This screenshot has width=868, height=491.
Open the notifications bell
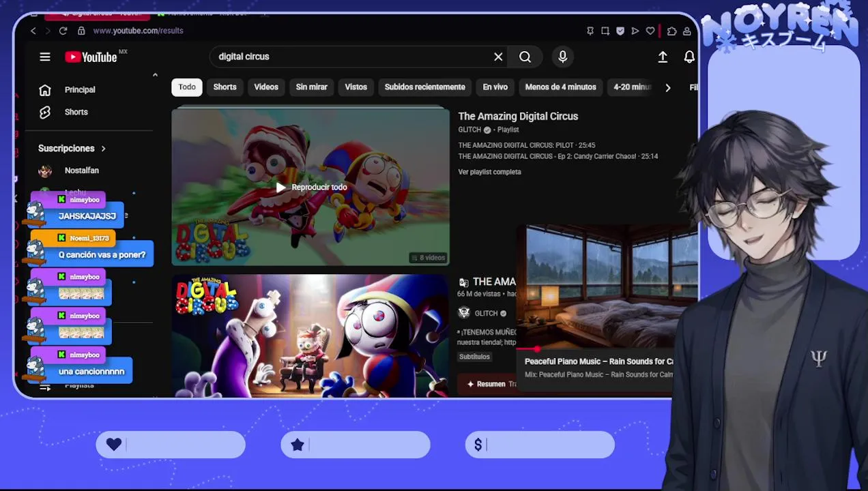point(689,57)
